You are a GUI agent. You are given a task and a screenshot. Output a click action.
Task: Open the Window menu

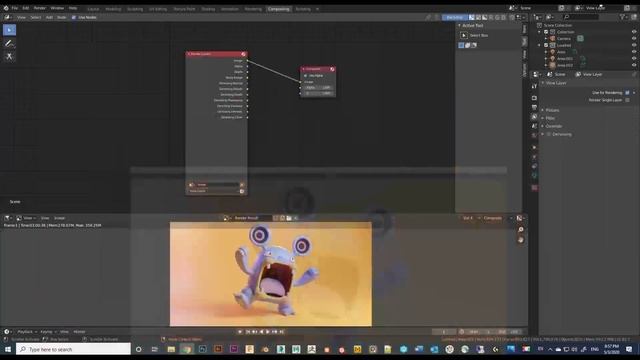pos(57,8)
